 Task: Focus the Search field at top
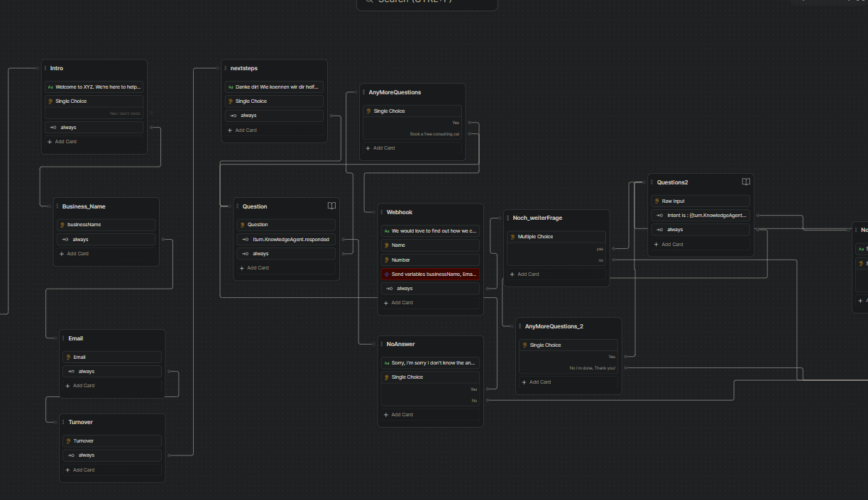[x=427, y=2]
